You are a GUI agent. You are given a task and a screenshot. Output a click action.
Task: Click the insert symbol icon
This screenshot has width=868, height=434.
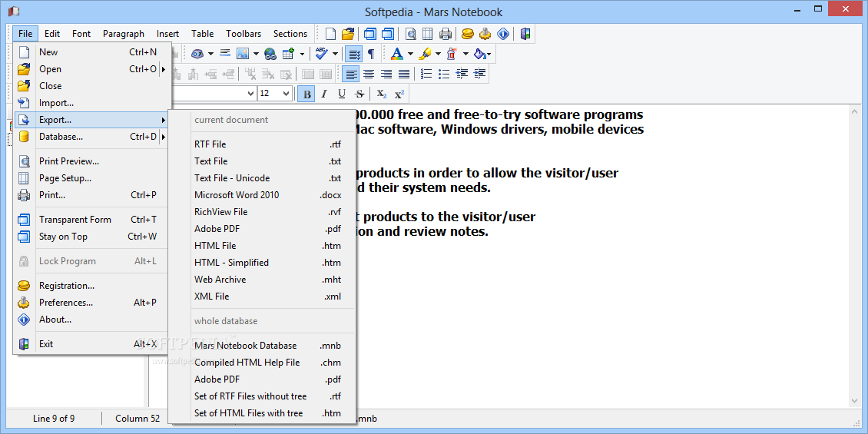(x=197, y=54)
